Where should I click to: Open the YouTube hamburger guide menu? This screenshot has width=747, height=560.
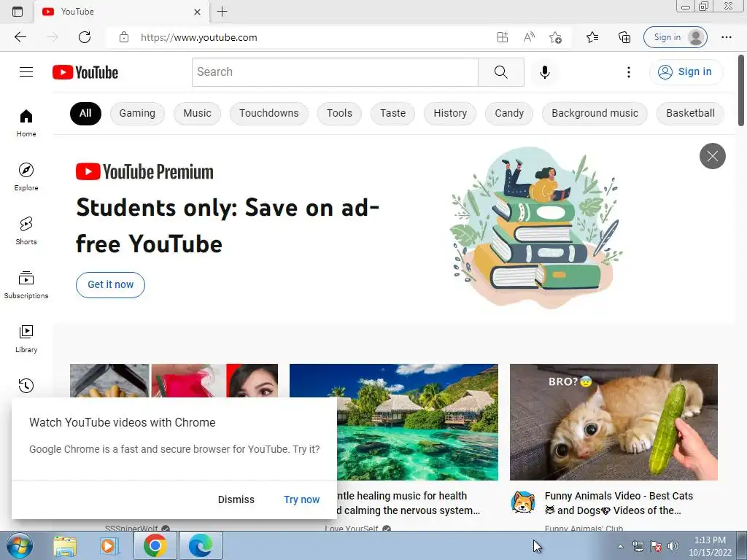[x=26, y=72]
